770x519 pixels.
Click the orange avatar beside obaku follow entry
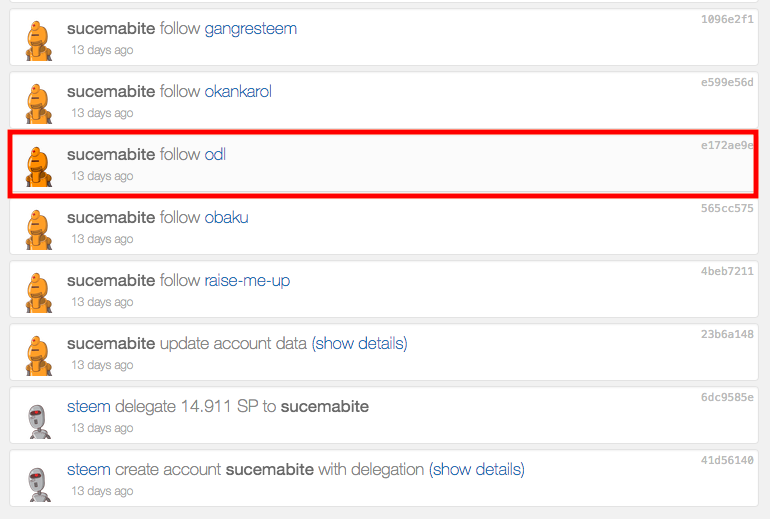37,228
